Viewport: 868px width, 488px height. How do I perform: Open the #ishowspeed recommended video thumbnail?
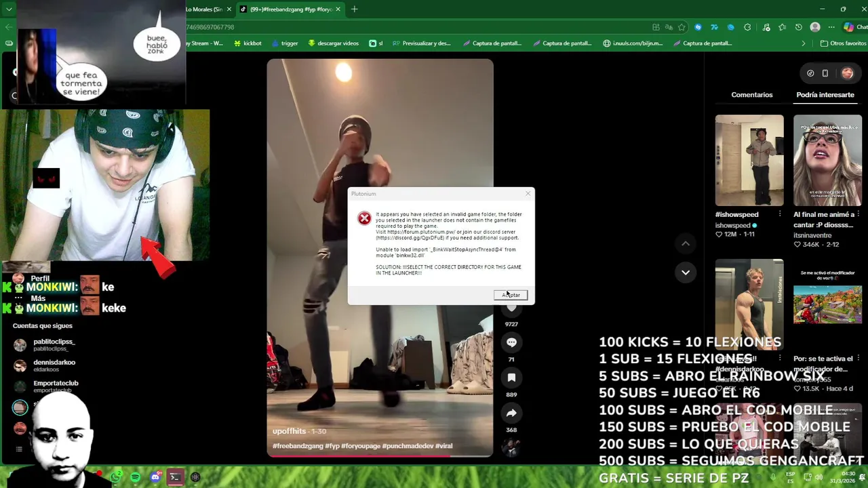tap(749, 160)
